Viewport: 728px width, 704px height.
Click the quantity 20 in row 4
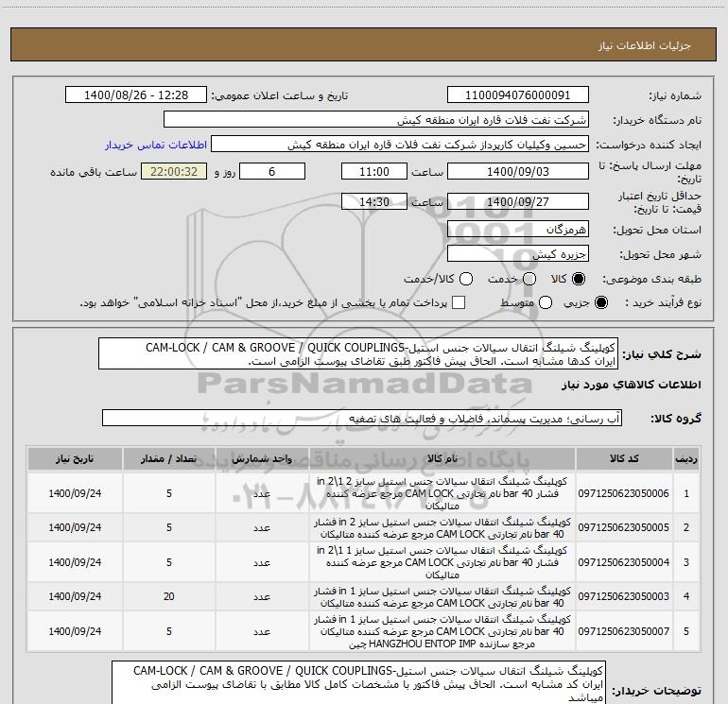click(x=169, y=596)
